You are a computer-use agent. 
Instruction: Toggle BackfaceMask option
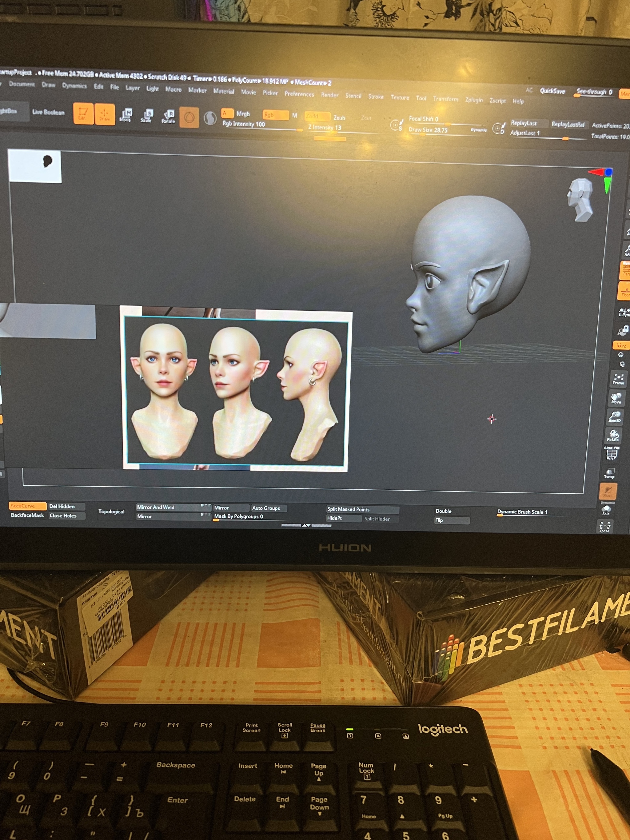coord(27,515)
